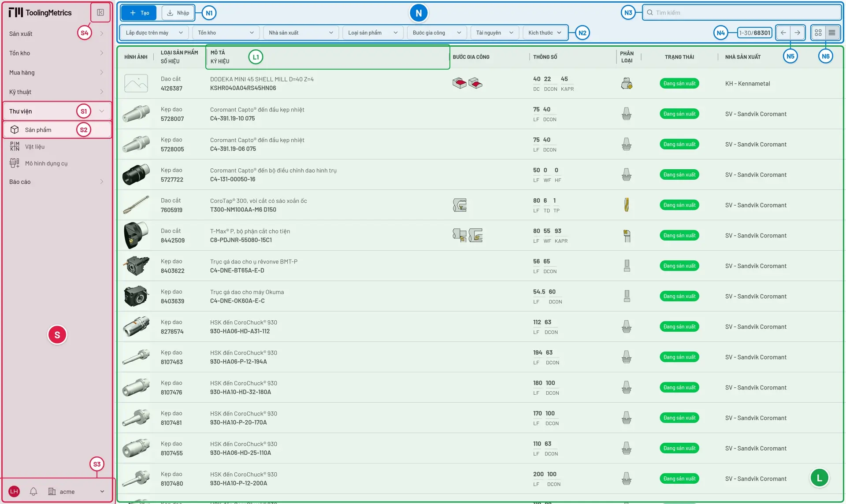846x504 pixels.
Task: Click Mô hình dụng cụ icon
Action: click(15, 163)
